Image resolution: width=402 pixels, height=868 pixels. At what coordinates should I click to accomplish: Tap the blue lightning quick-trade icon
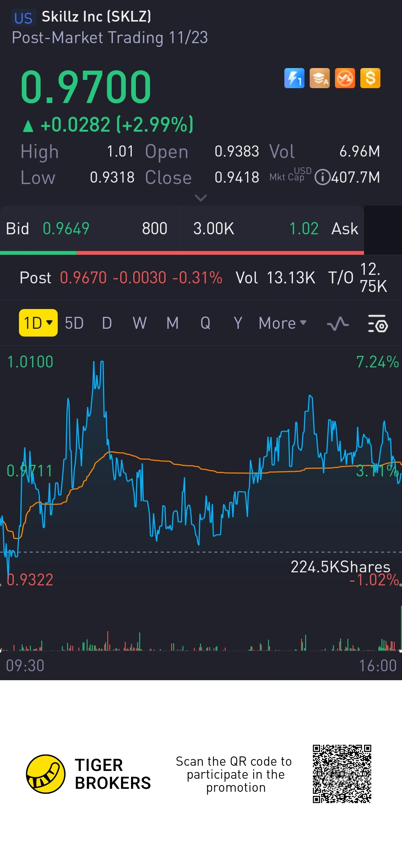(x=294, y=78)
